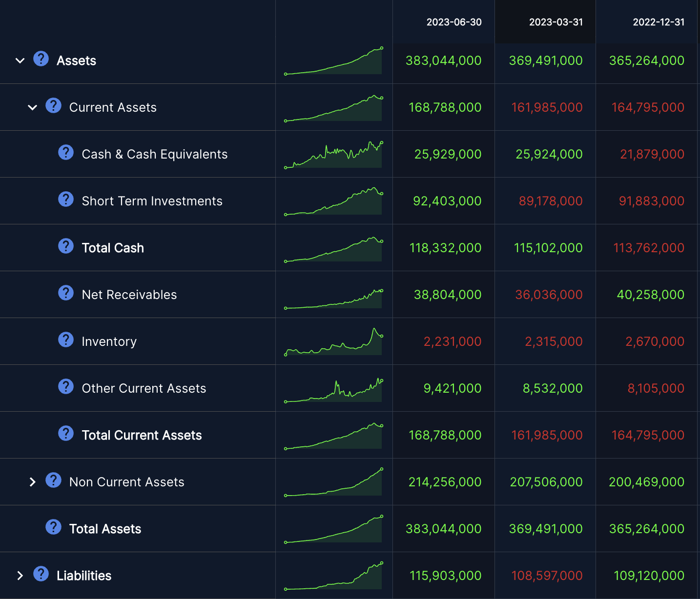Expand the Liabilities section

pos(20,576)
